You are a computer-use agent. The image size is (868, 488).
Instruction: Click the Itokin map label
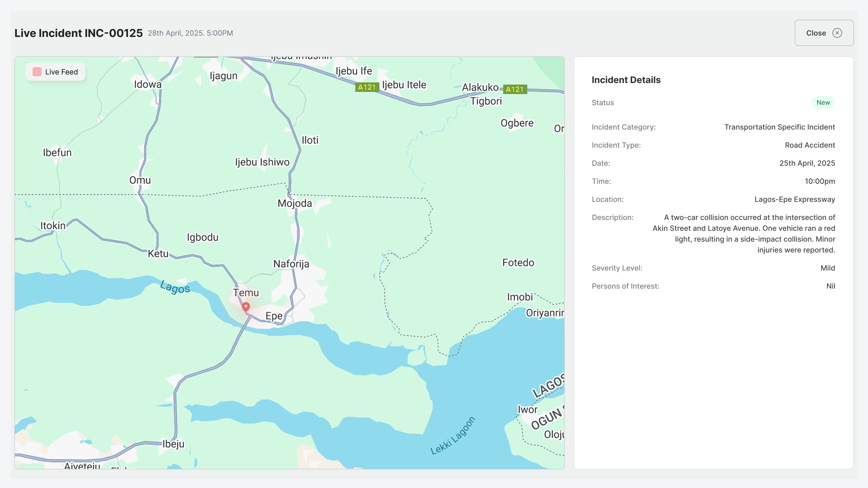click(53, 226)
